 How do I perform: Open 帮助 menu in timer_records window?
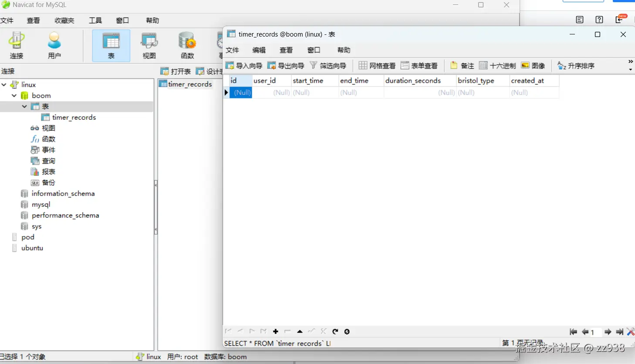pyautogui.click(x=344, y=50)
